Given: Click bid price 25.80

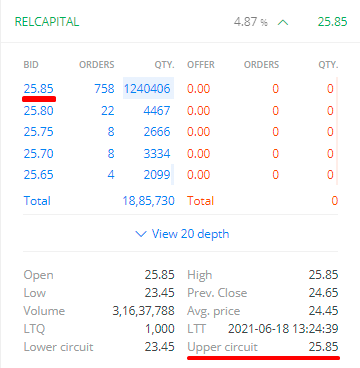Looking at the screenshot, I should (38, 110).
